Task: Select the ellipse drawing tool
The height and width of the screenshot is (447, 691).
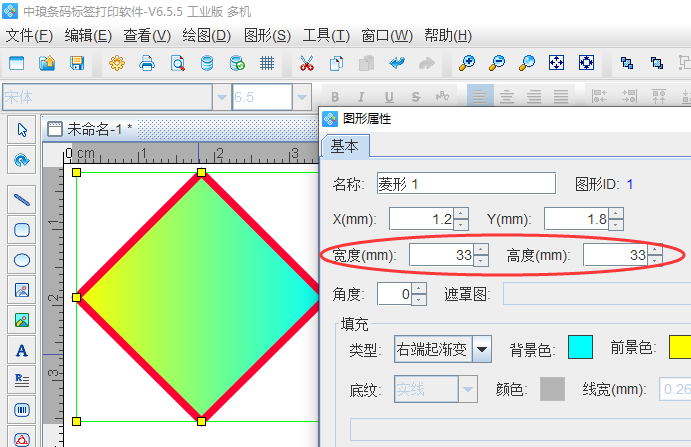Action: click(x=22, y=260)
